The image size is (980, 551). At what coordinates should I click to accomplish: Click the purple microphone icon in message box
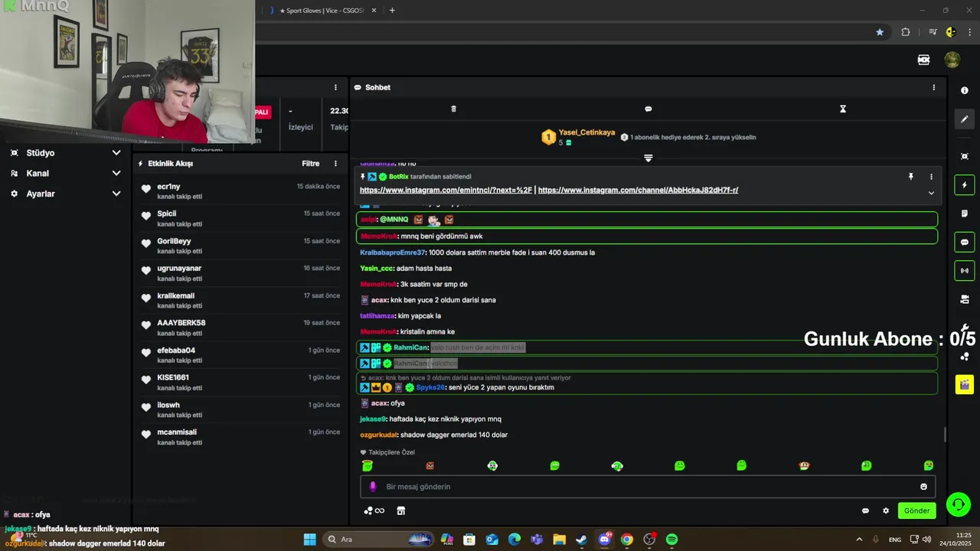[373, 487]
